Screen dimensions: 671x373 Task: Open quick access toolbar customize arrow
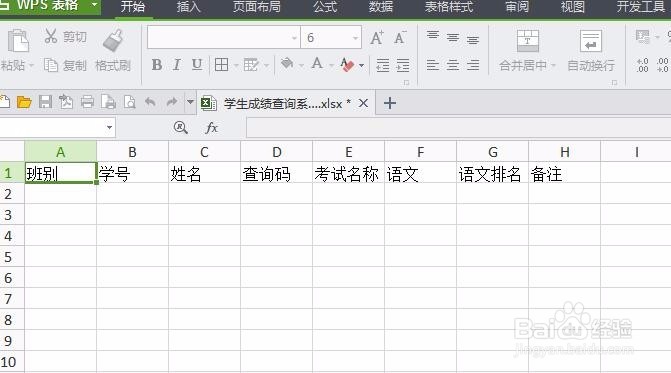190,102
